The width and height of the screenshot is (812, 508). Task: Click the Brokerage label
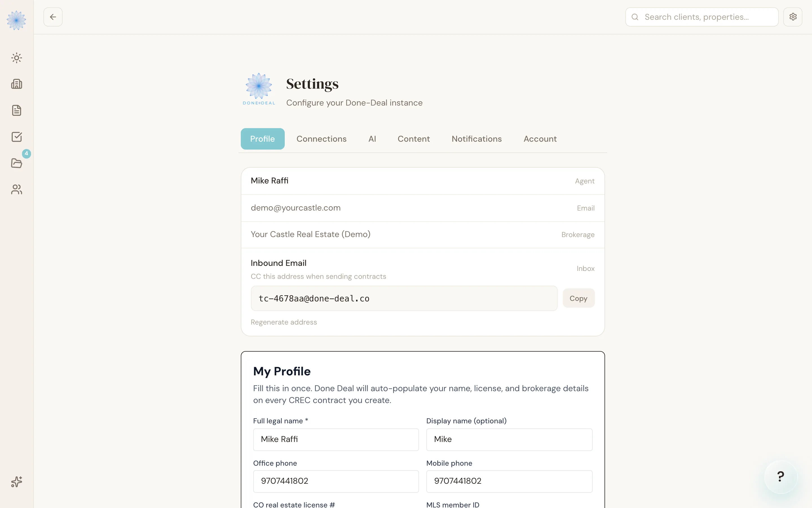[x=578, y=235]
